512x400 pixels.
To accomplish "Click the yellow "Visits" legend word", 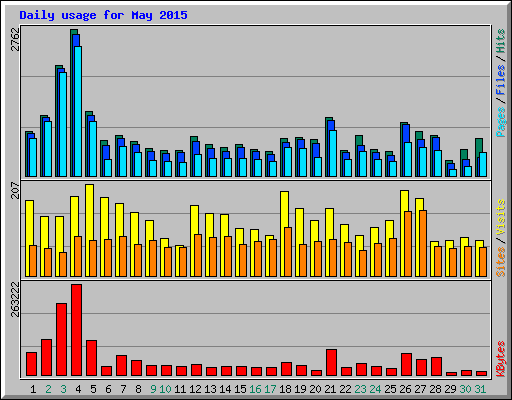I will click(x=501, y=218).
